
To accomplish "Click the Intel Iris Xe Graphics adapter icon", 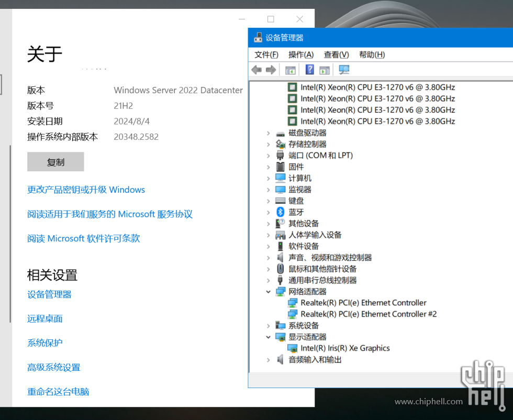I will tap(293, 348).
